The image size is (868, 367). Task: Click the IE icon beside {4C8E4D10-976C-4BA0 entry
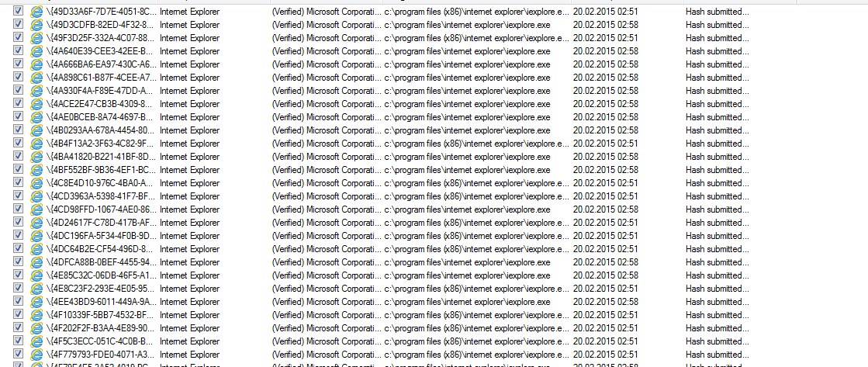coord(36,183)
